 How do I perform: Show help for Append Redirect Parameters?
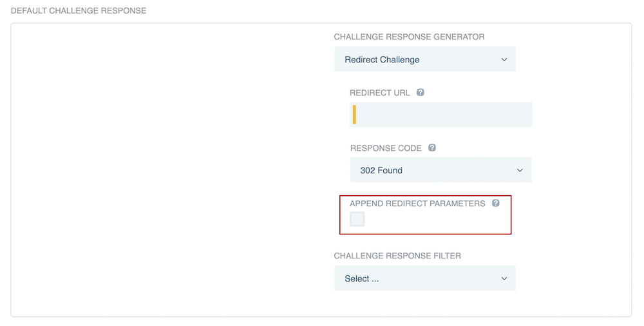pos(496,203)
